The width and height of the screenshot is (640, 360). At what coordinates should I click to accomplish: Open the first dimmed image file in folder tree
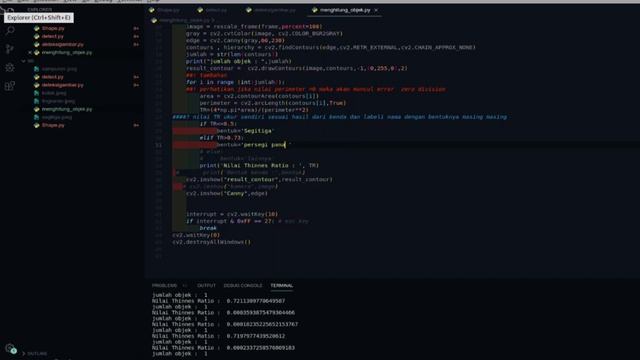(59, 69)
